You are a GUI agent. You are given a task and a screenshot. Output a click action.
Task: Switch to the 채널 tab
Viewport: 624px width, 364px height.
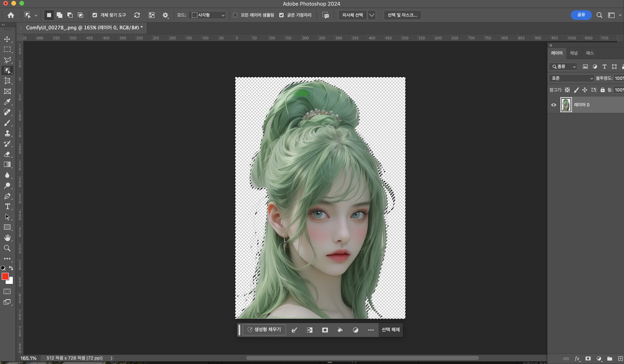[x=574, y=53]
